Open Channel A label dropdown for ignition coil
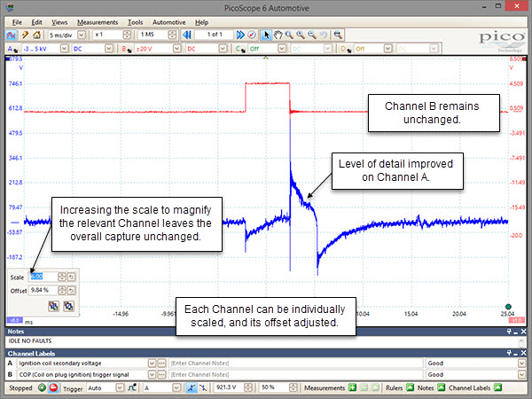This screenshot has width=532, height=399. [x=152, y=364]
